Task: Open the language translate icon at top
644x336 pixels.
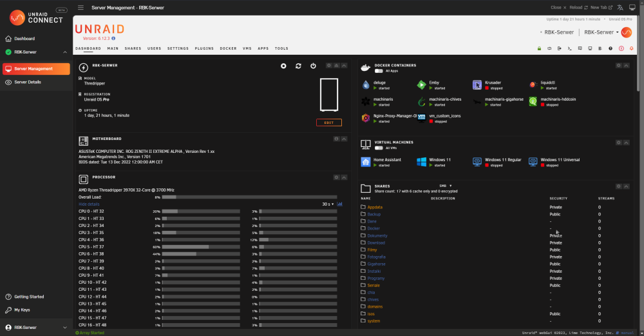Action: [x=620, y=7]
